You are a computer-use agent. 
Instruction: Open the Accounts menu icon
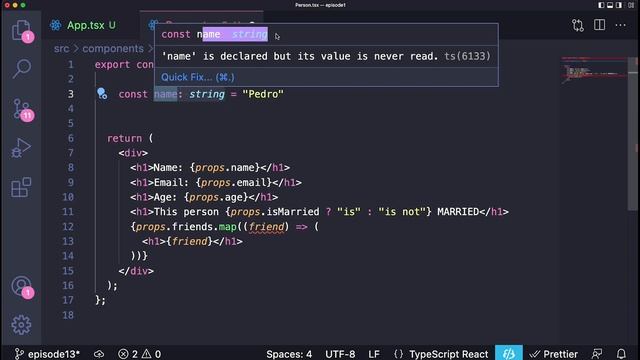[x=21, y=286]
